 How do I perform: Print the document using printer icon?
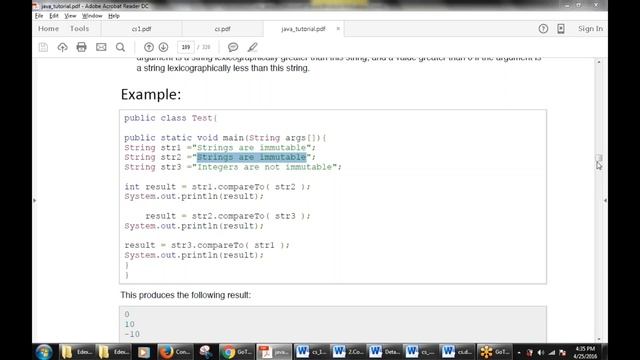click(x=82, y=47)
